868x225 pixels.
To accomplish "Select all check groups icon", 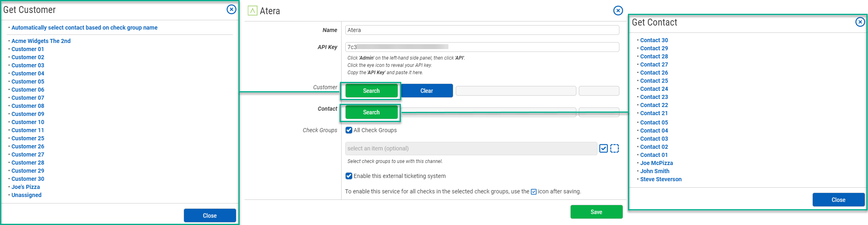I will 604,148.
